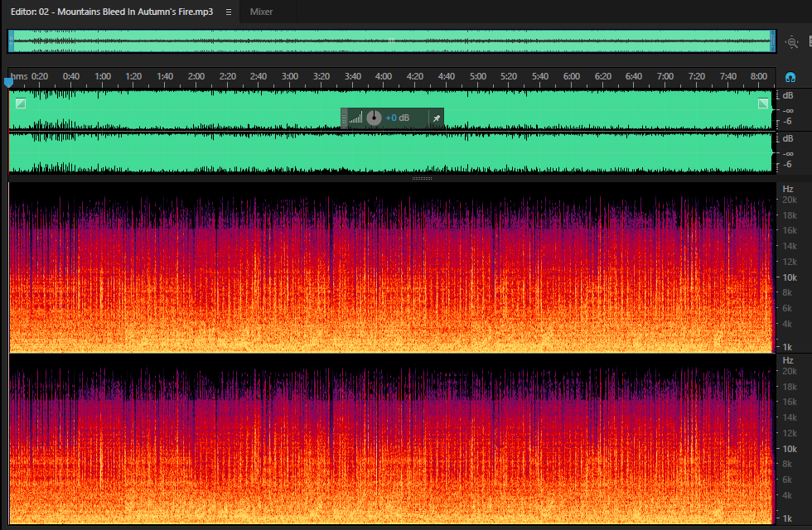
Task: Click the hms time format label
Action: pyautogui.click(x=19, y=76)
